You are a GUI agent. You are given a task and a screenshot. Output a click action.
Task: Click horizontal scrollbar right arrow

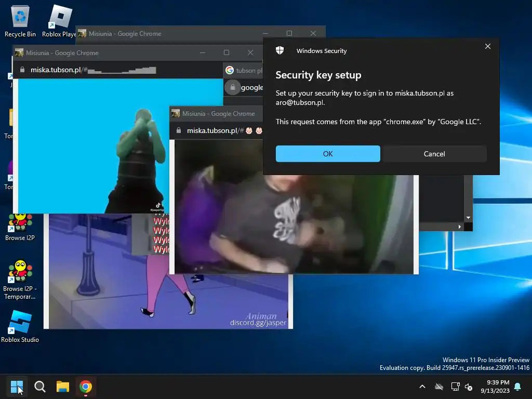point(459,227)
